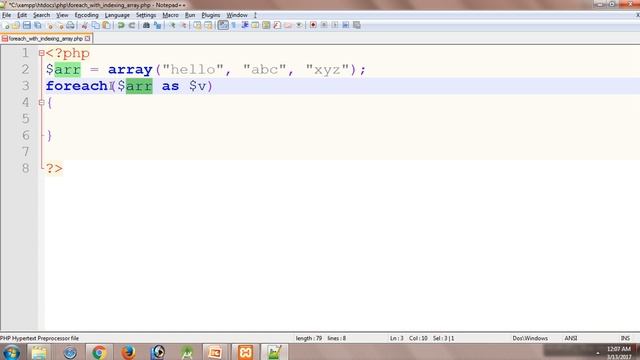Toggle INS insert mode in status bar
Image resolution: width=640 pixels, height=360 pixels.
tap(625, 338)
